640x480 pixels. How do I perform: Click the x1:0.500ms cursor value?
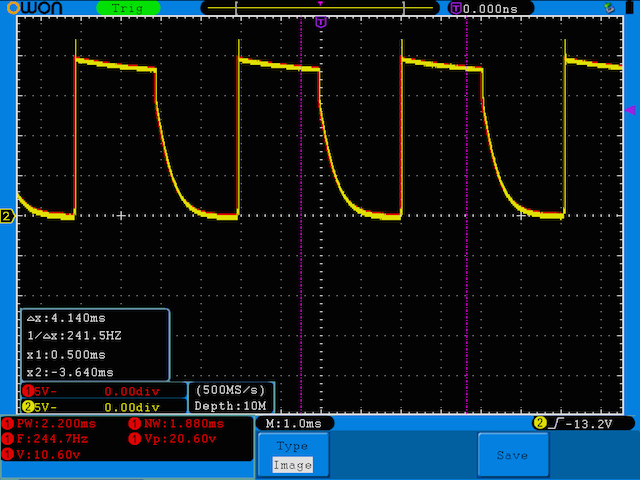66,355
